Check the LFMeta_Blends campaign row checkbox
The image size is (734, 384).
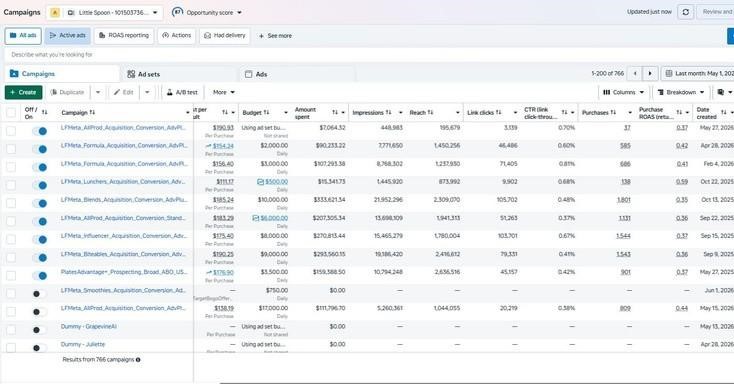click(x=11, y=203)
